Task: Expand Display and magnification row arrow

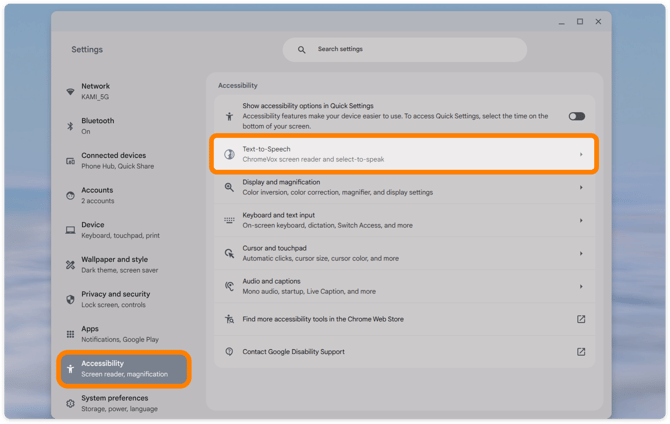Action: [581, 187]
